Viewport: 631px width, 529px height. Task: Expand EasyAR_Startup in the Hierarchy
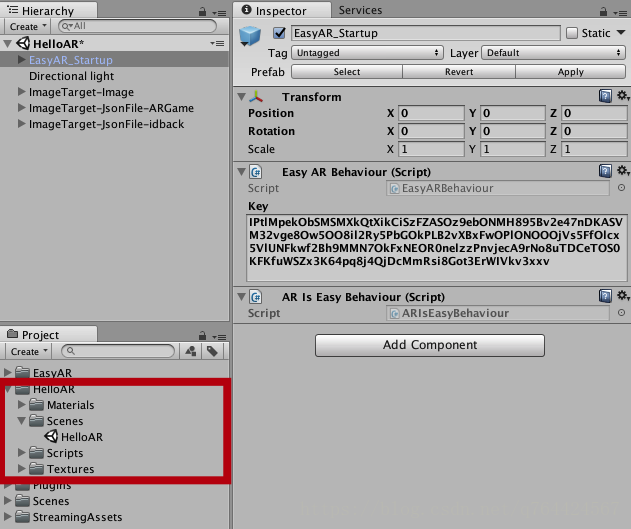(22, 60)
